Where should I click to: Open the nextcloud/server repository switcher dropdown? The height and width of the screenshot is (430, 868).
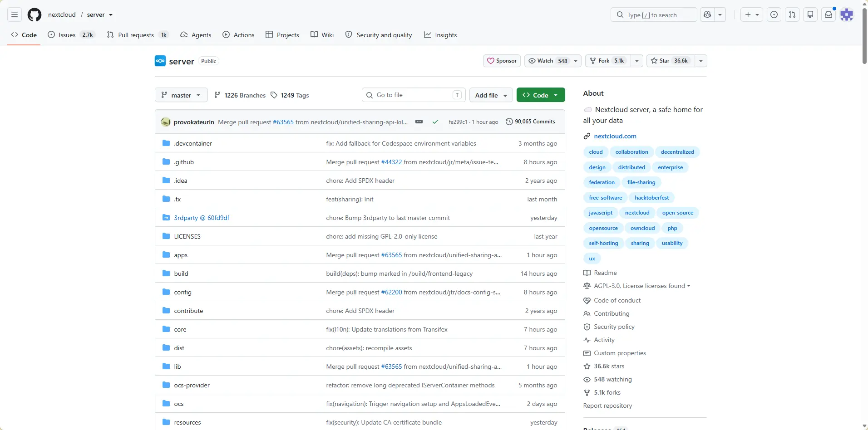(x=110, y=15)
